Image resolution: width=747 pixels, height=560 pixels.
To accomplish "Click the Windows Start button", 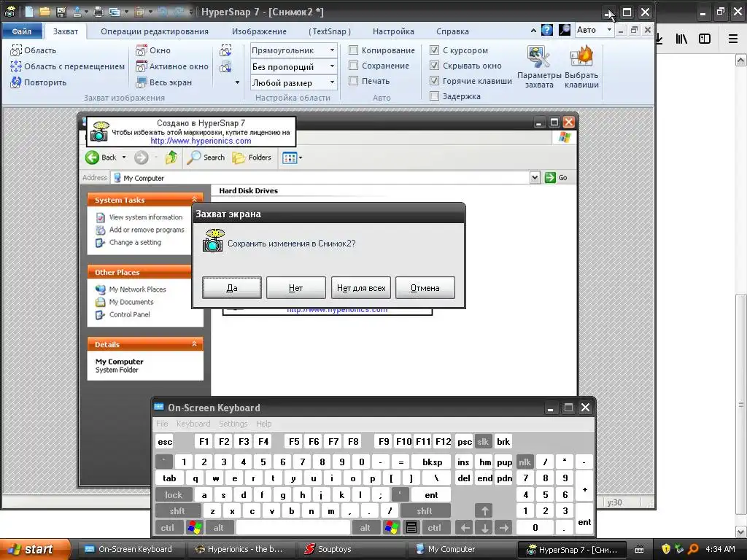I will (x=34, y=549).
